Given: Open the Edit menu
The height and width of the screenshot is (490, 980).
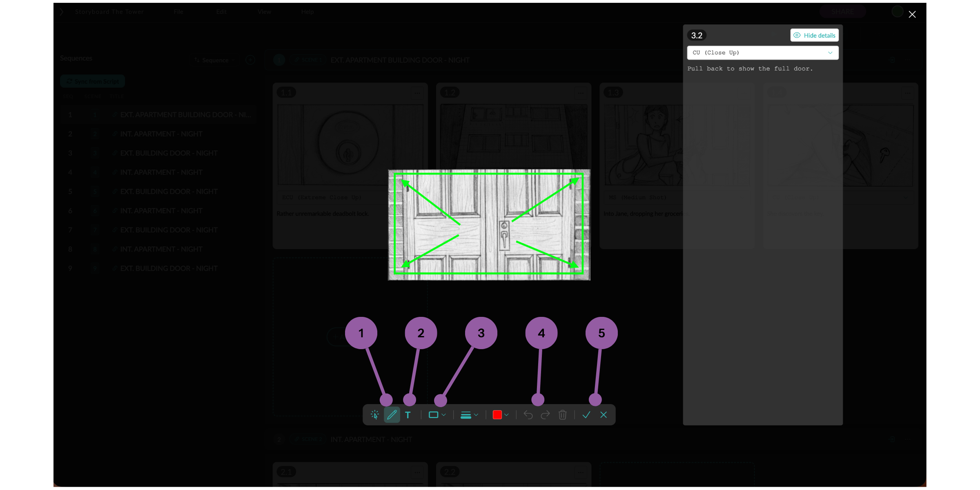Looking at the screenshot, I should pos(221,12).
